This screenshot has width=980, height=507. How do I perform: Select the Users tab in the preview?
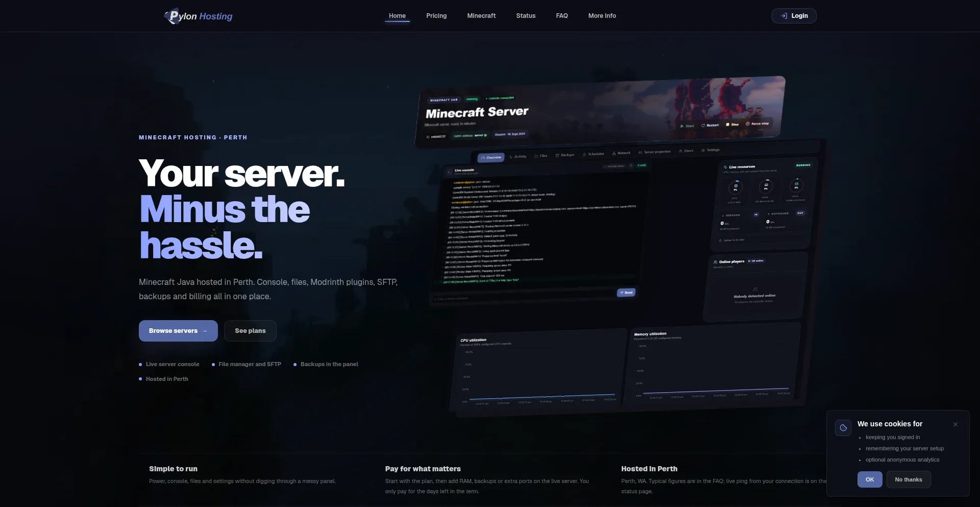(x=686, y=151)
